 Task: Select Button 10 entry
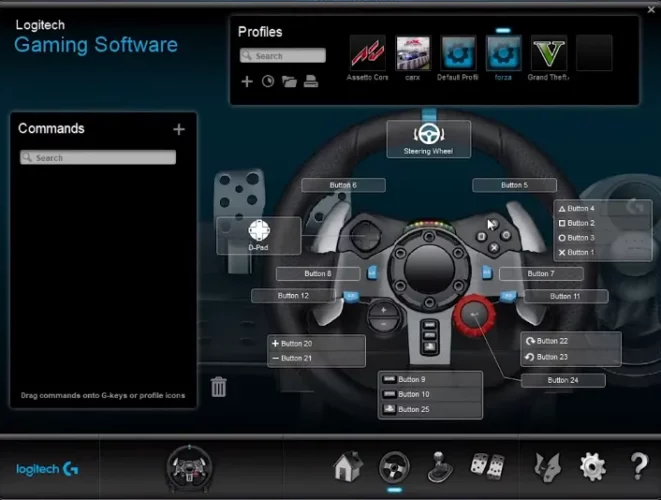[x=430, y=394]
